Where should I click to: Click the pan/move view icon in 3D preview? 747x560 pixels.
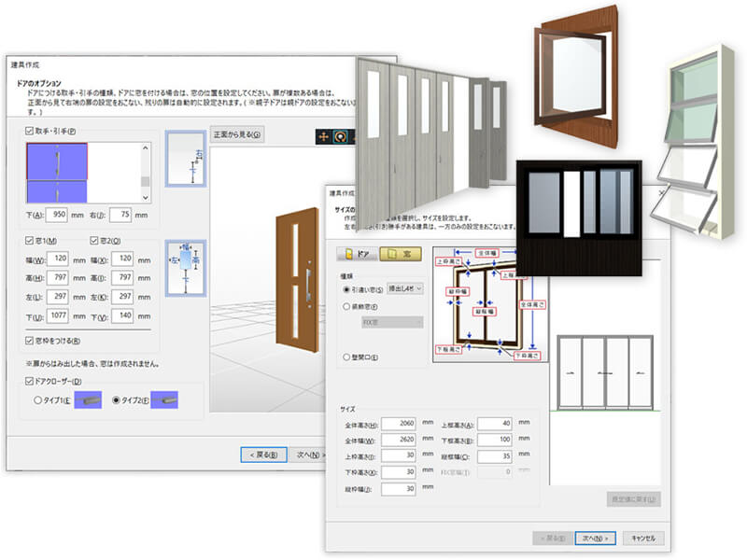(324, 134)
